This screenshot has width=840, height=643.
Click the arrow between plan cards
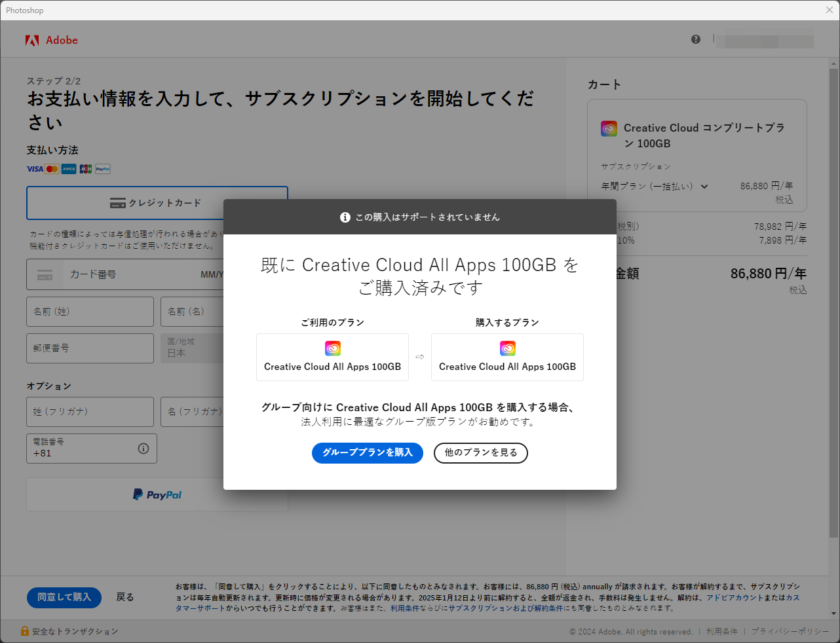pos(420,357)
